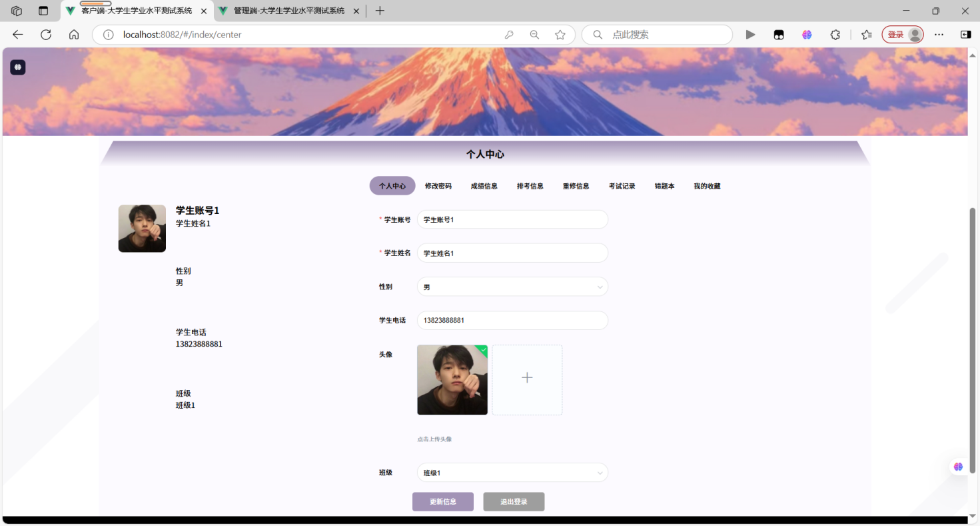Screen dimensions: 980x526
Task: Click the dark brain icon on banner
Action: (17, 67)
